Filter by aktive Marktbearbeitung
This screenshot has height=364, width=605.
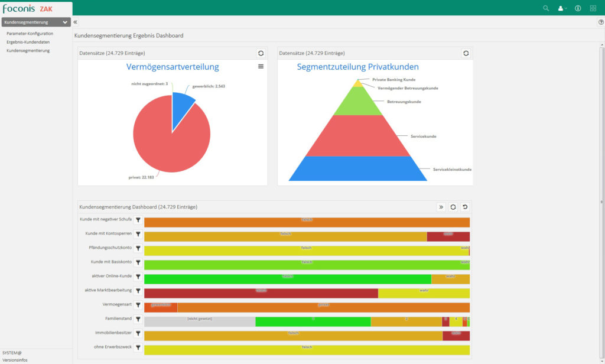(x=138, y=291)
